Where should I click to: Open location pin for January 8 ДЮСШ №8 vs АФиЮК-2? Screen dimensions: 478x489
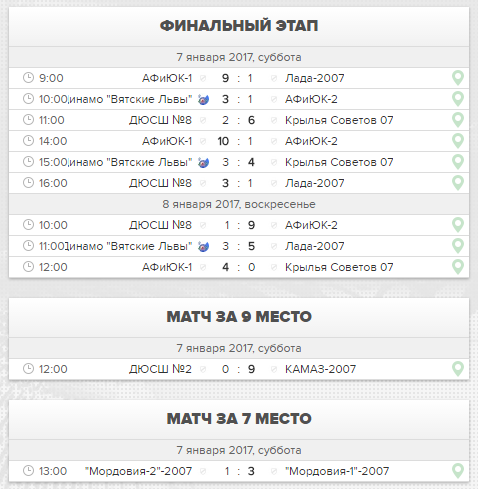point(458,225)
